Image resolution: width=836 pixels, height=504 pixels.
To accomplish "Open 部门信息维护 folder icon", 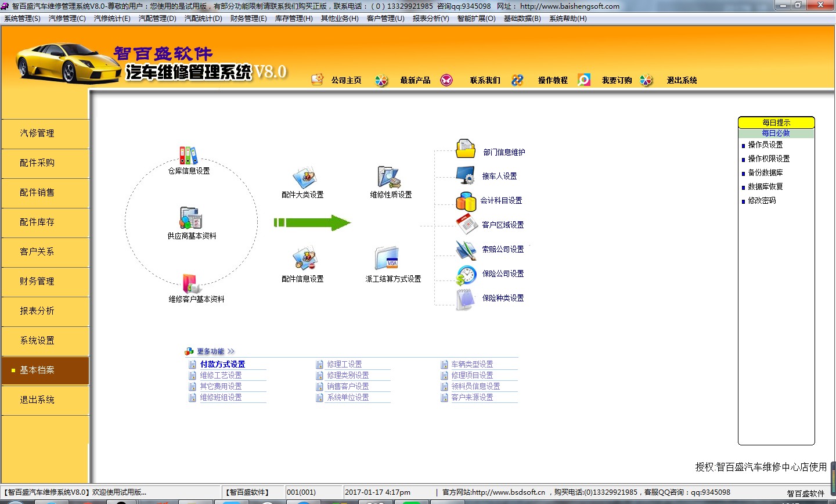I will pos(466,149).
